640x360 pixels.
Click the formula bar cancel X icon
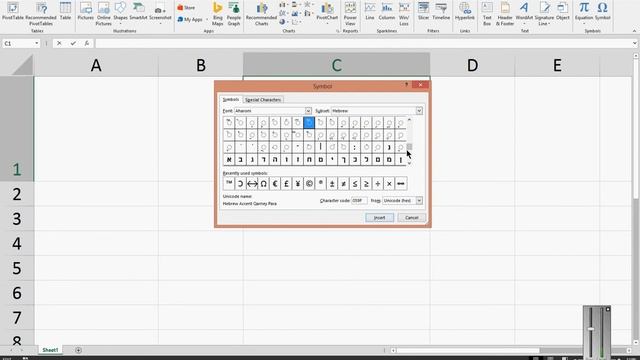59,43
